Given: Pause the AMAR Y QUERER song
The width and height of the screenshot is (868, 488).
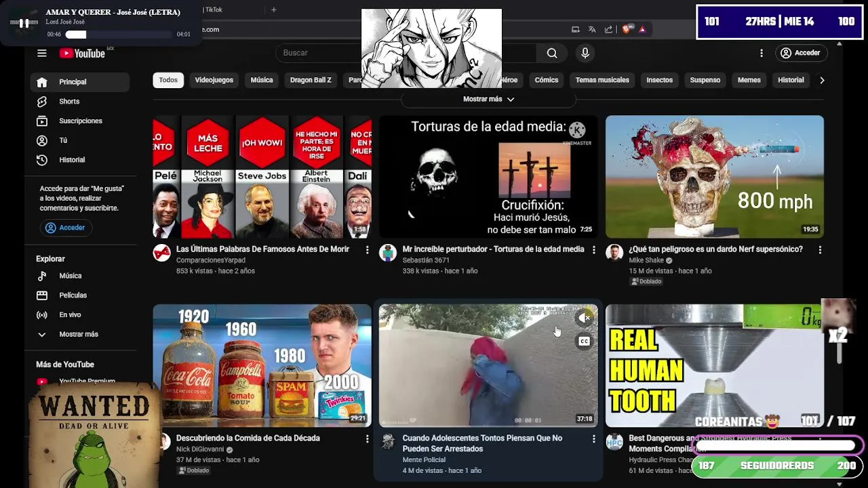Looking at the screenshot, I should pos(24,22).
